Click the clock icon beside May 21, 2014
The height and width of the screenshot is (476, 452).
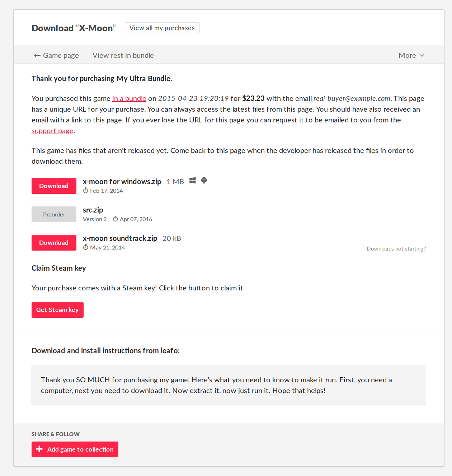coord(86,247)
